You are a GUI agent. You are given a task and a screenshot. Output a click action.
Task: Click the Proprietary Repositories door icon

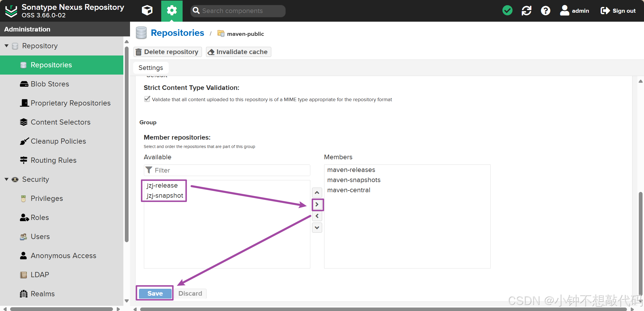point(24,103)
